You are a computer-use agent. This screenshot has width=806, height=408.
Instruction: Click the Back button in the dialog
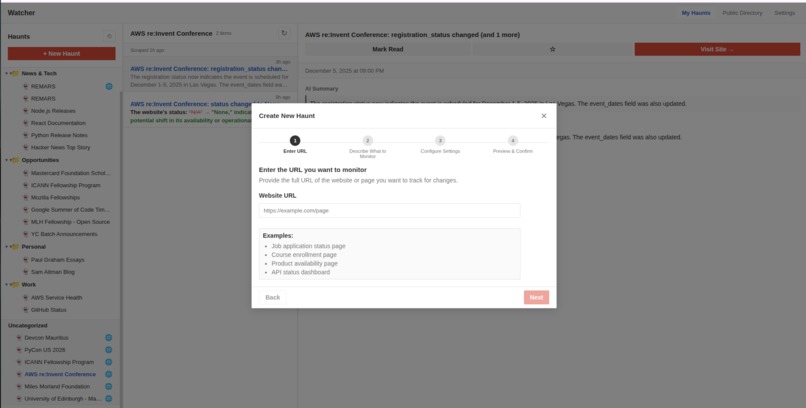pos(272,298)
